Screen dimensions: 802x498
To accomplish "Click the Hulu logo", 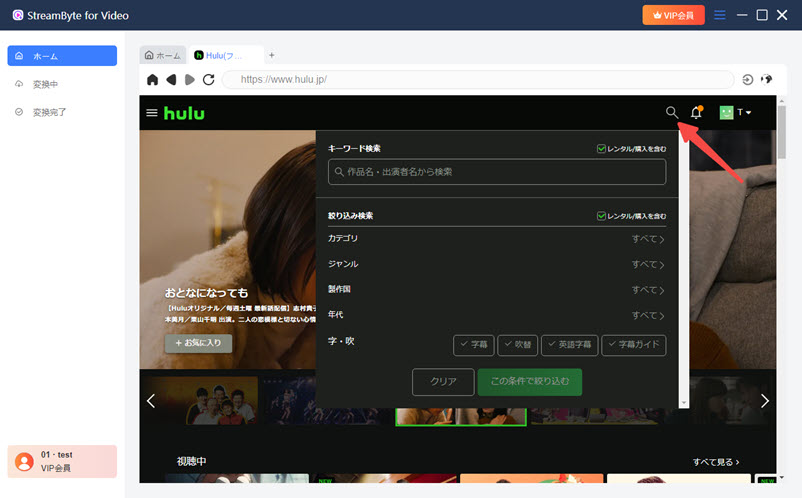I will 184,113.
